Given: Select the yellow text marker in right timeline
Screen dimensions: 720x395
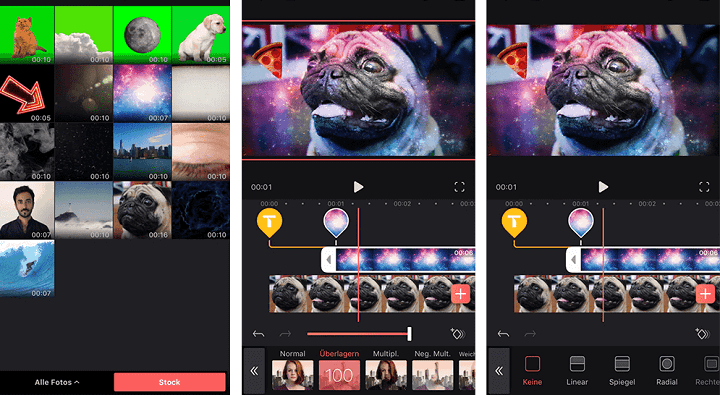Looking at the screenshot, I should tap(514, 222).
